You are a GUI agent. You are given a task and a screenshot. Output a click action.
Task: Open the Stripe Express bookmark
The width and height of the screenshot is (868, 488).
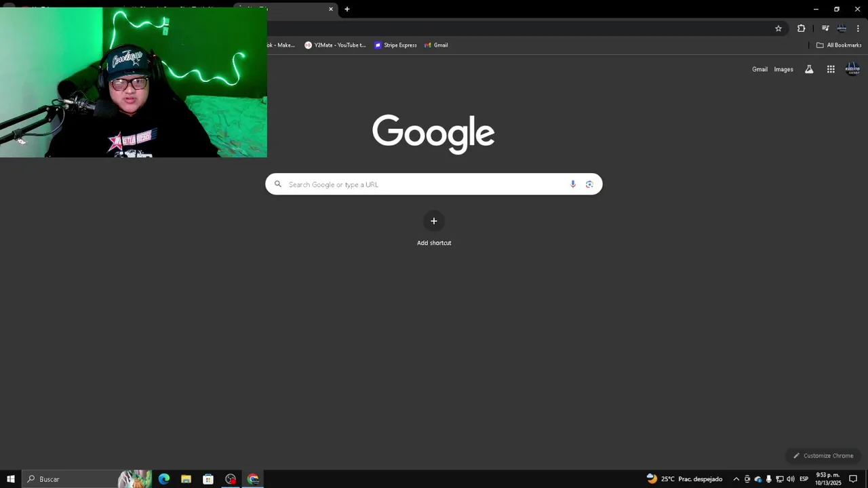(x=395, y=45)
